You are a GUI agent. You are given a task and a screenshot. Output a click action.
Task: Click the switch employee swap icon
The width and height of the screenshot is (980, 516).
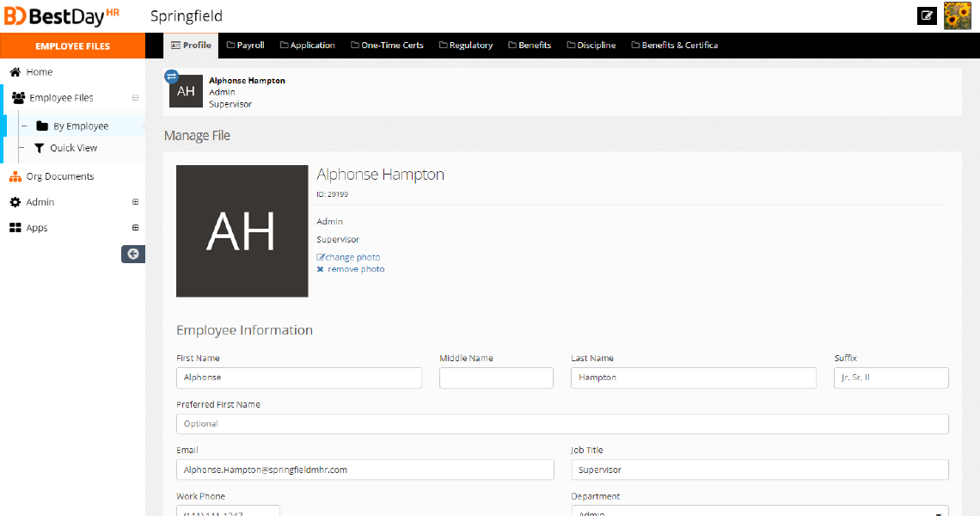171,77
